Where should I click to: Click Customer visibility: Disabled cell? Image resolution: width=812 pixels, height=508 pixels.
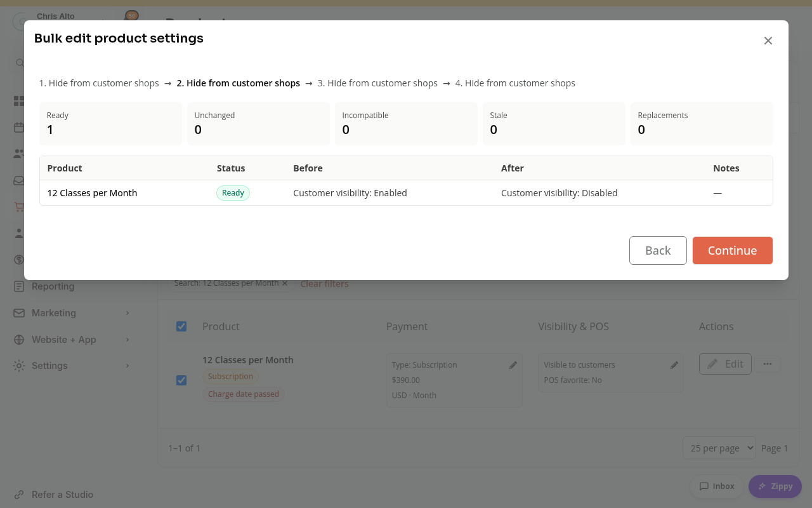tap(559, 193)
